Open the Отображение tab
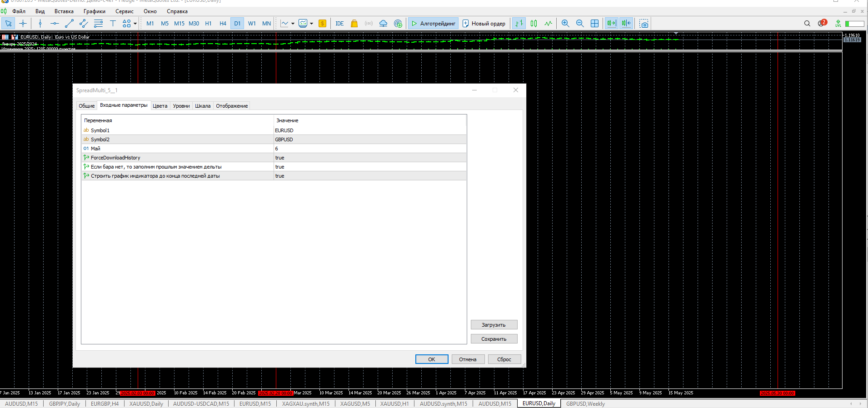 click(x=232, y=106)
